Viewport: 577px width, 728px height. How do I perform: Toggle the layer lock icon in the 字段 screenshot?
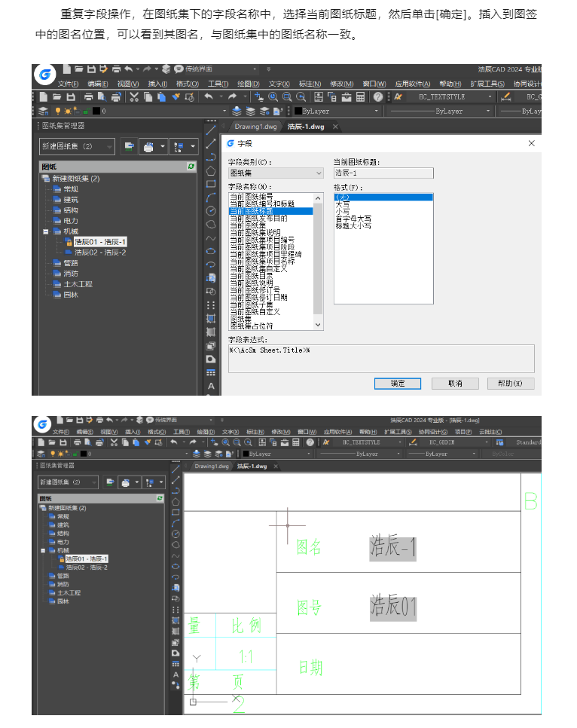[87, 111]
